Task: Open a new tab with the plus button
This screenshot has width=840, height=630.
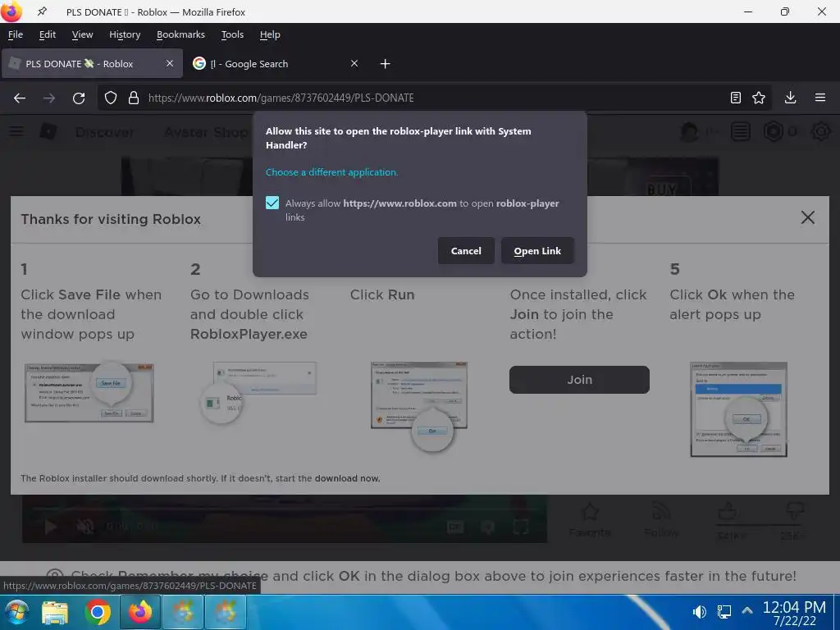Action: (385, 64)
